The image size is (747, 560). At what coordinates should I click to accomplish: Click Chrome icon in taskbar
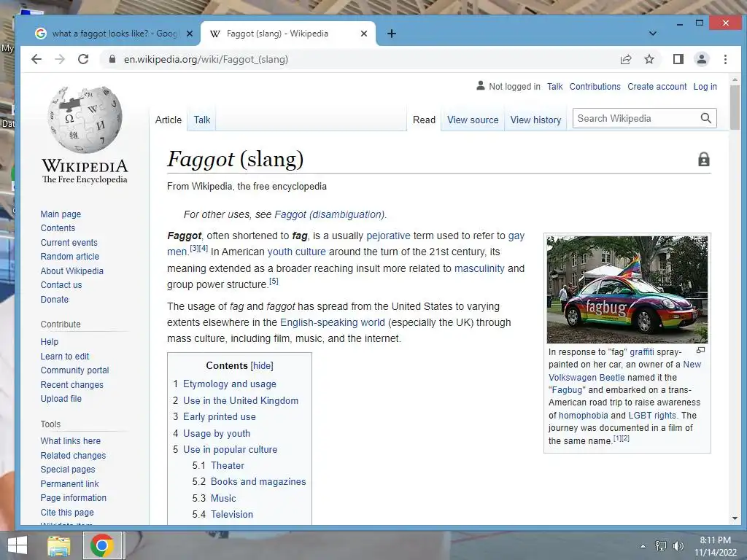click(x=101, y=545)
